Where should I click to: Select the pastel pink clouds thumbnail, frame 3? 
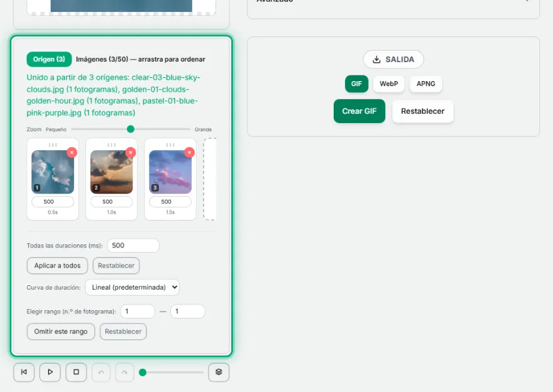(x=170, y=172)
